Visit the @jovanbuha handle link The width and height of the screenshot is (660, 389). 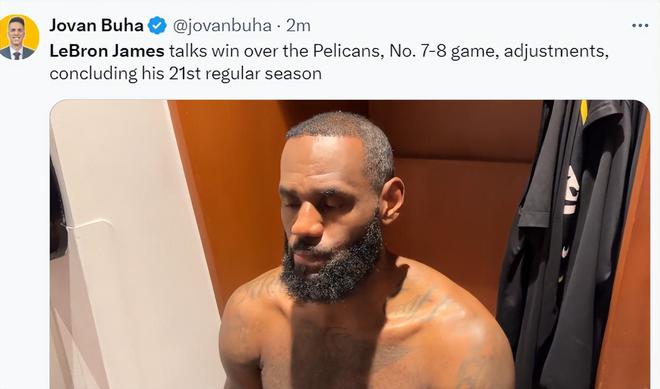(222, 26)
